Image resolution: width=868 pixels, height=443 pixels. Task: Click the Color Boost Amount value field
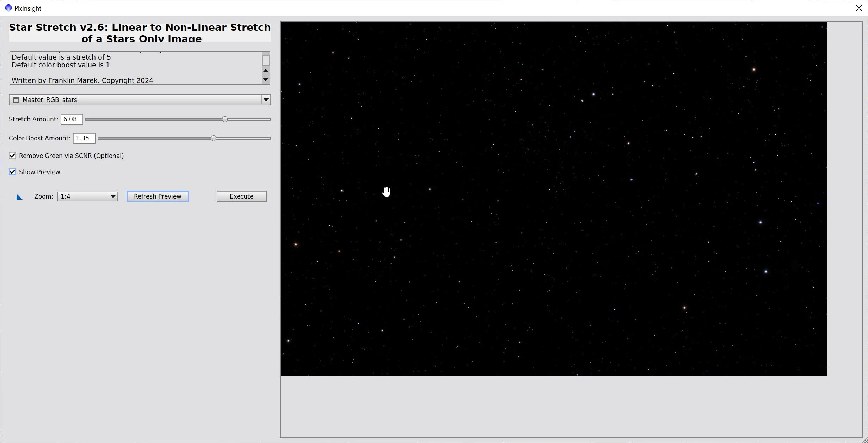pyautogui.click(x=84, y=138)
